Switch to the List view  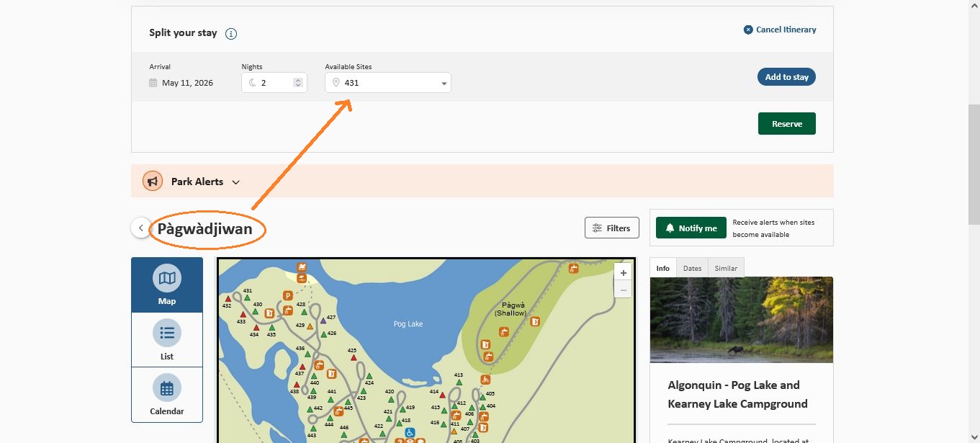167,340
